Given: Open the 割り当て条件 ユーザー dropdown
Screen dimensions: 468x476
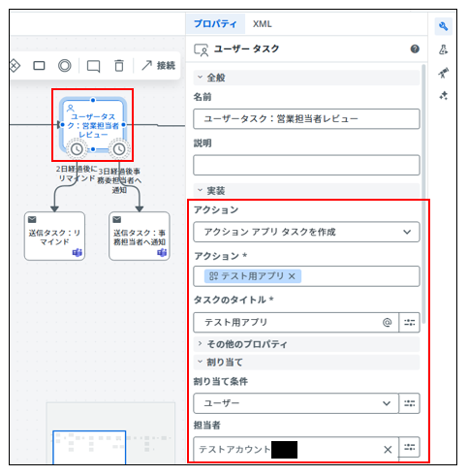Looking at the screenshot, I should (x=296, y=403).
